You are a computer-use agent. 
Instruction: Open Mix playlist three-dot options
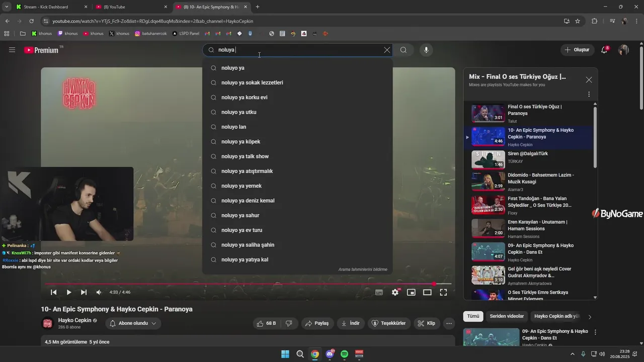tap(589, 94)
